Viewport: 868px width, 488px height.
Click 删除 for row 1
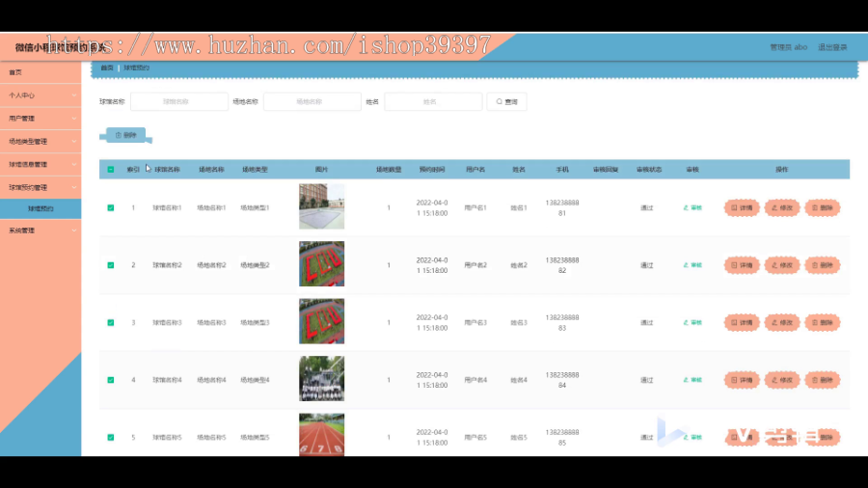click(x=823, y=208)
